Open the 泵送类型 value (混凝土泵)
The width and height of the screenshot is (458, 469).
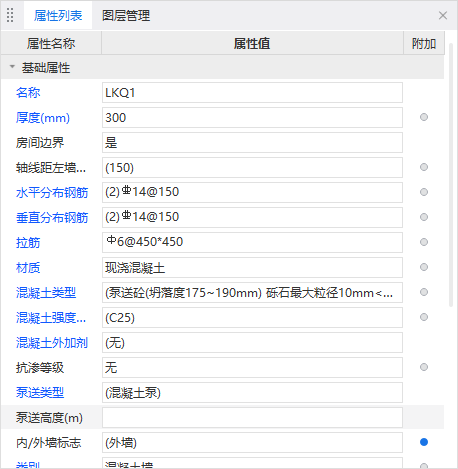point(252,393)
